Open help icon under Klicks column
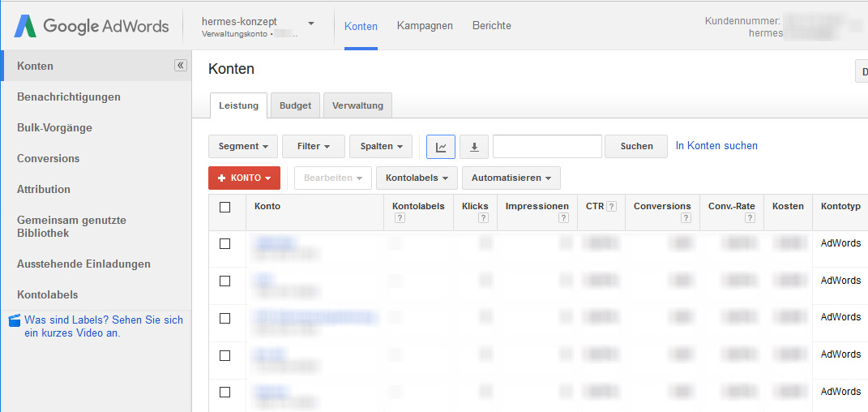 pos(483,218)
